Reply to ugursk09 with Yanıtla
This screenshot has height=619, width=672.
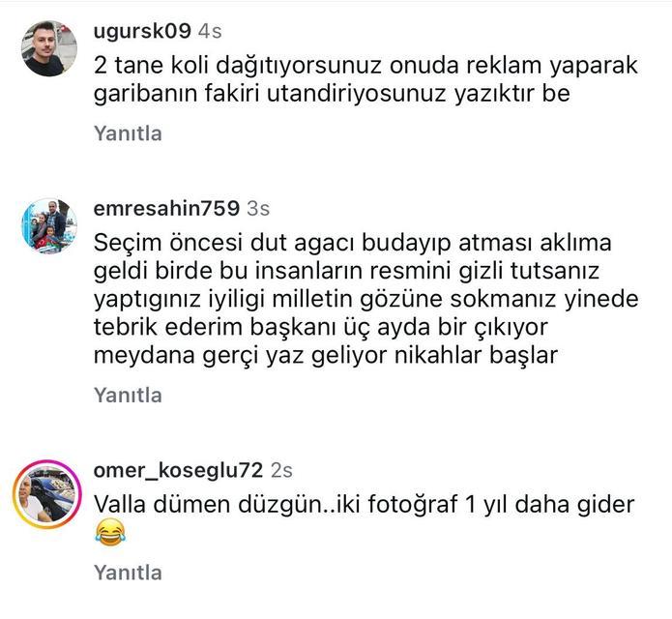point(128,133)
